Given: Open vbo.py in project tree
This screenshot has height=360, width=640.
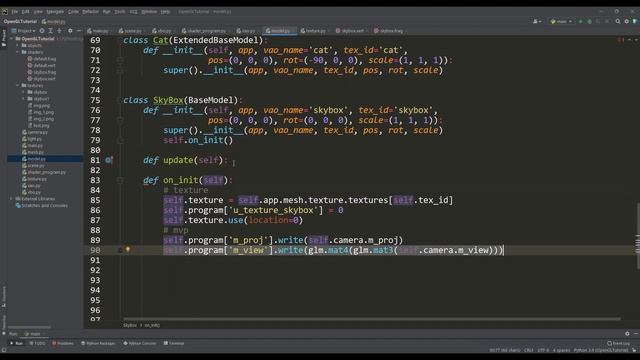Looking at the screenshot, I should [32, 192].
